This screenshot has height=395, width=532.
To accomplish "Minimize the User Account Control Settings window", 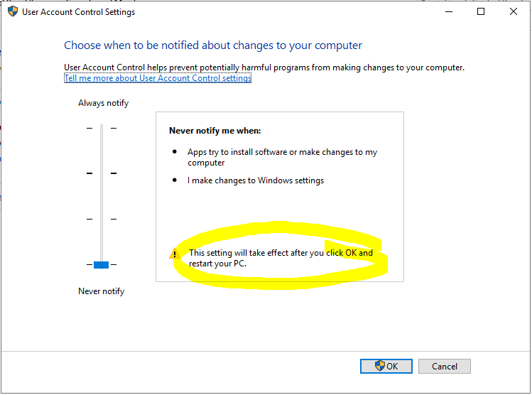I will [449, 11].
